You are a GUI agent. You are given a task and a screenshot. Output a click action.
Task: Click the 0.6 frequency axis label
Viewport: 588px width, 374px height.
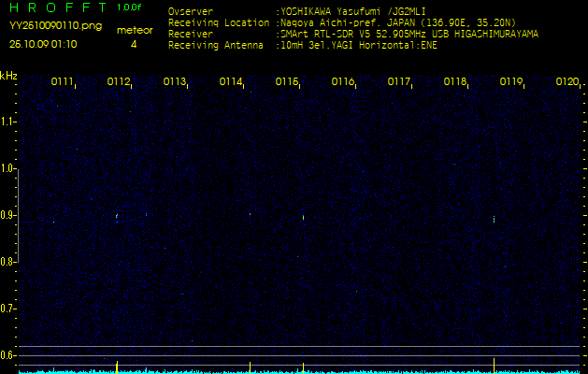(7, 355)
